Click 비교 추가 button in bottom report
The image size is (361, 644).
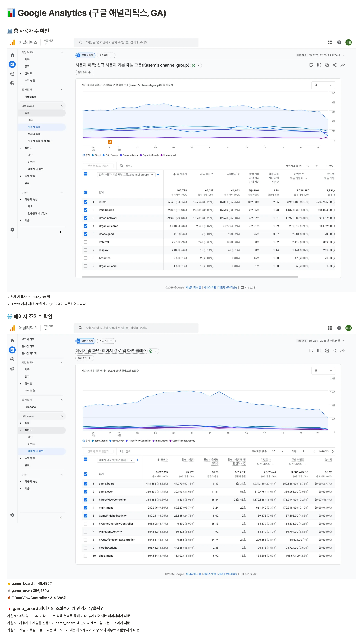(x=106, y=341)
